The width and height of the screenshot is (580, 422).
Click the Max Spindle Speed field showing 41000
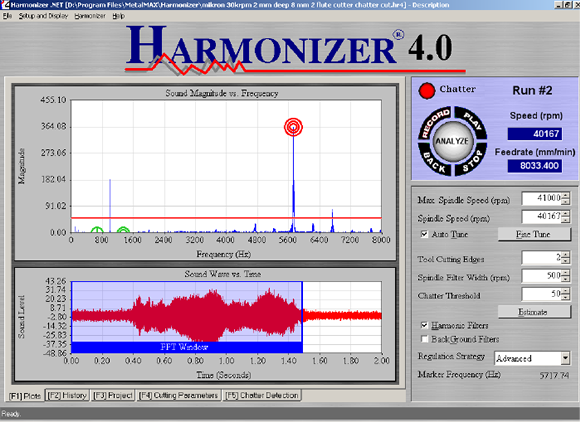tap(542, 199)
